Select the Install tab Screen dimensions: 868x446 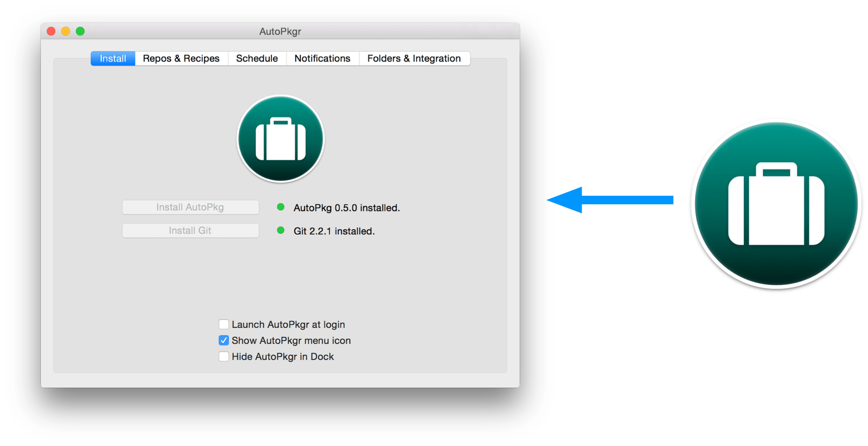(x=113, y=58)
